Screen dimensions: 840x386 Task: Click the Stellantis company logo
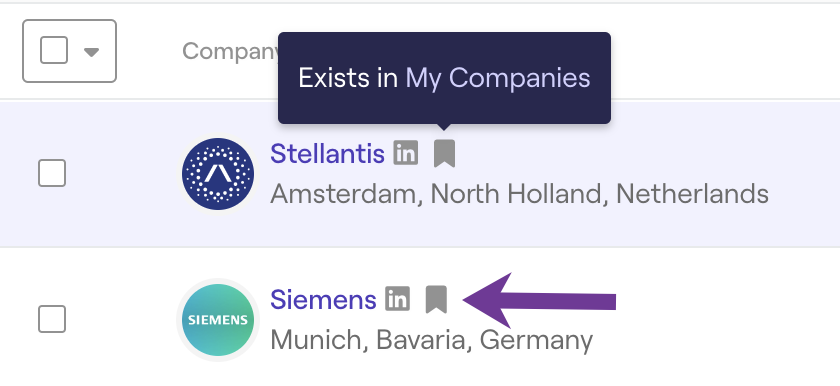218,173
